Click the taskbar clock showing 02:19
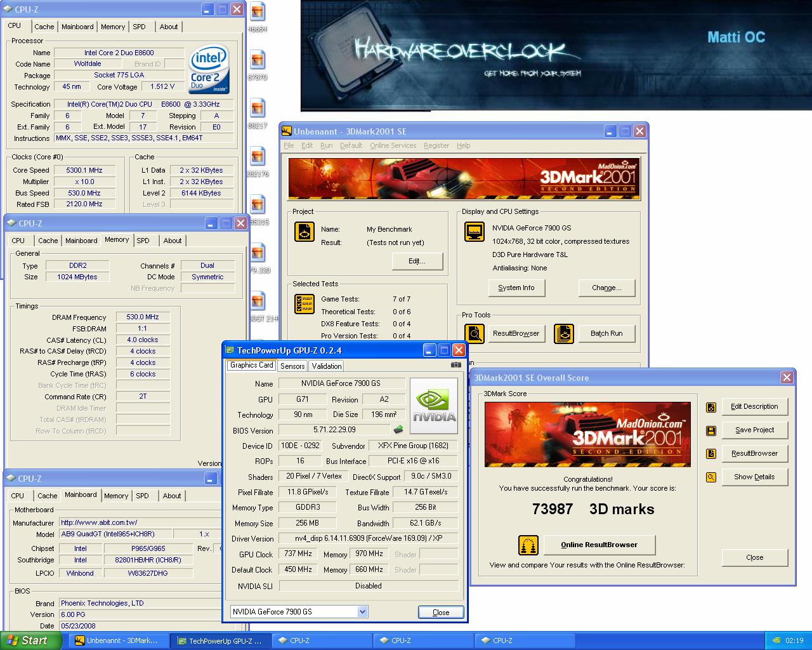 point(794,640)
